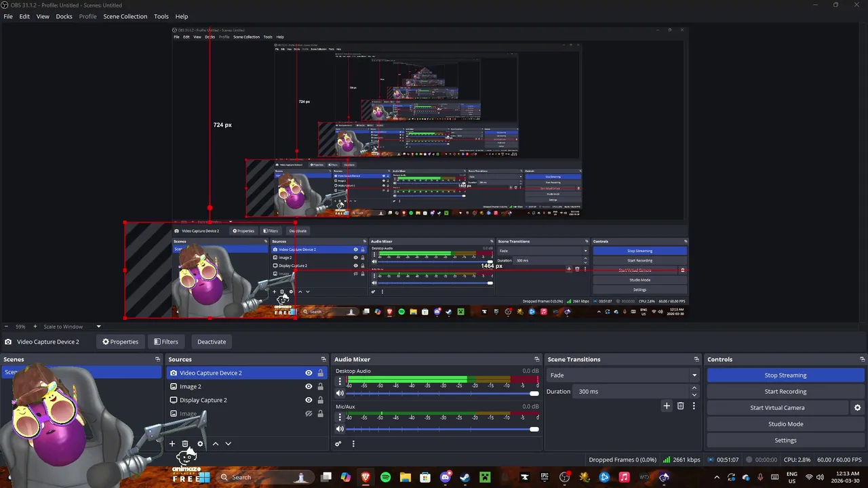868x488 pixels.
Task: Add a scene transition with plus icon
Action: click(667, 406)
